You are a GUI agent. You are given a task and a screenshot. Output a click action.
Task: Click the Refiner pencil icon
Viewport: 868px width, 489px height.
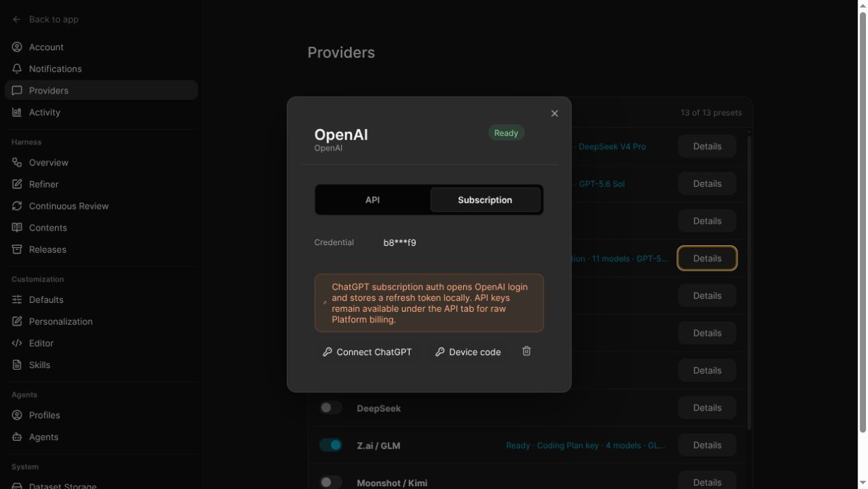pos(17,184)
